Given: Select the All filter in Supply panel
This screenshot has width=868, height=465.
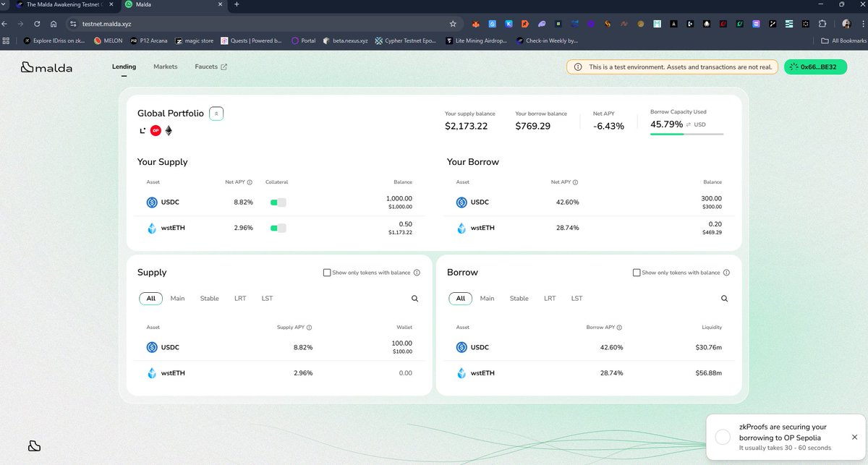Looking at the screenshot, I should [150, 299].
